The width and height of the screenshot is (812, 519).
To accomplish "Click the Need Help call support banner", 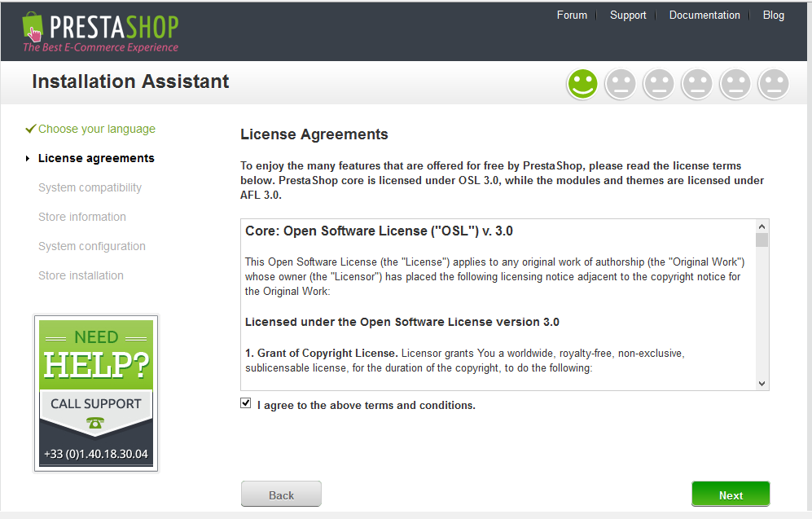I will point(96,394).
